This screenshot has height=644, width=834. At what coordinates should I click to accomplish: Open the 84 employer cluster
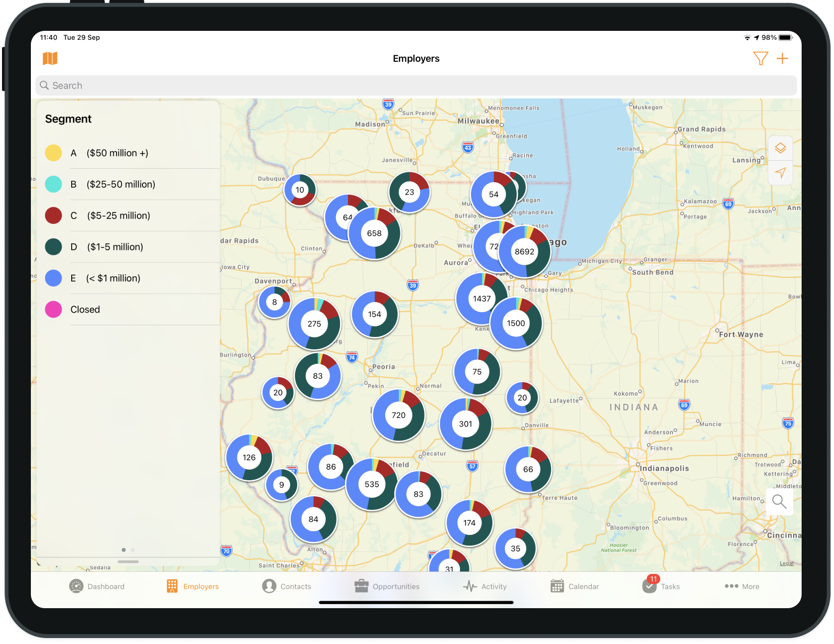(313, 519)
